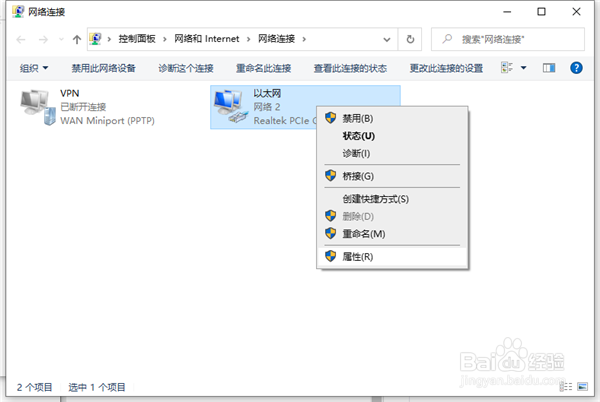
Task: Select the VPN connection icon
Action: coord(38,107)
